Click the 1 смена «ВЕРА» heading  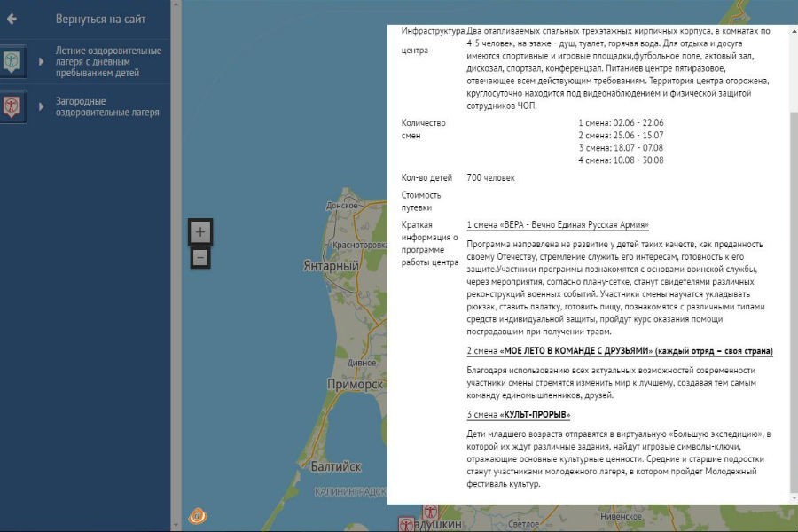tap(558, 225)
